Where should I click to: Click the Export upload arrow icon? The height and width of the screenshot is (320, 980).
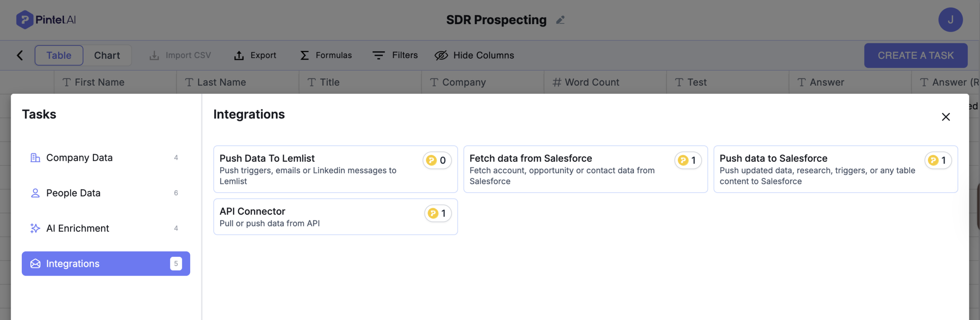click(239, 55)
